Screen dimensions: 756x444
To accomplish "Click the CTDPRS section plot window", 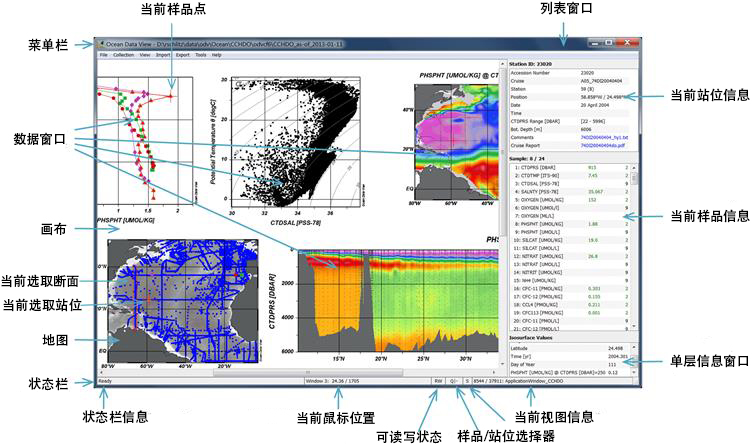I will pos(400,300).
